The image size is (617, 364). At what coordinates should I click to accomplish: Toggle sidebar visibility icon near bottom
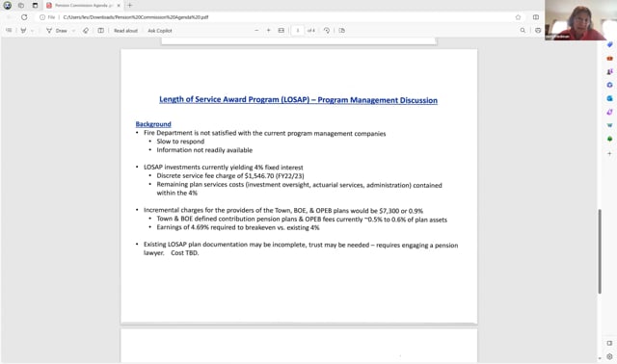pyautogui.click(x=609, y=343)
